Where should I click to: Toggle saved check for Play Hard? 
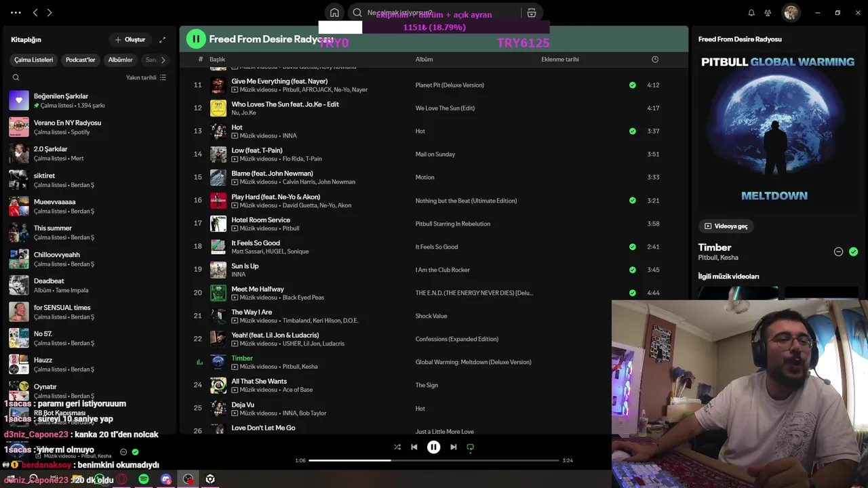[x=632, y=201]
